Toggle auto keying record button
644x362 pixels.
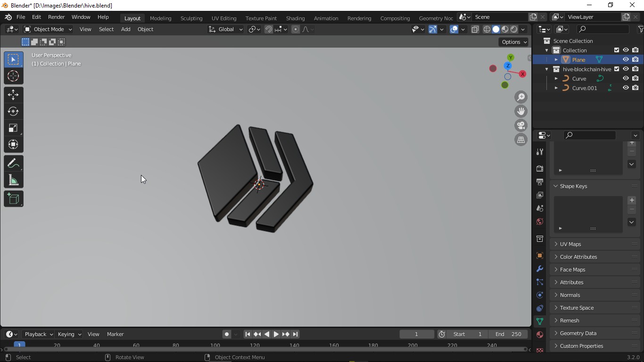(227, 334)
